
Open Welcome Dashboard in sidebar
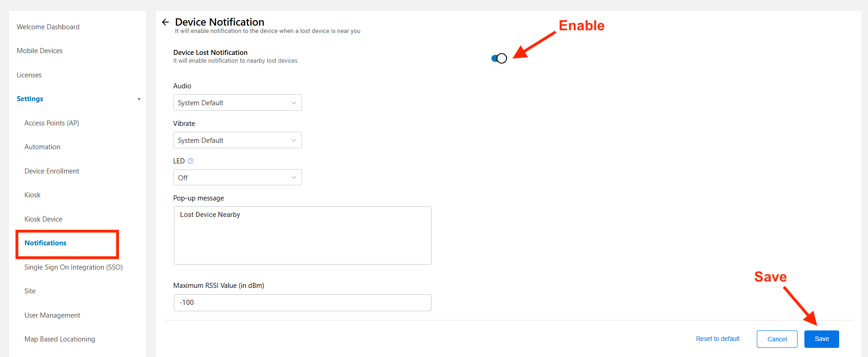pos(48,27)
